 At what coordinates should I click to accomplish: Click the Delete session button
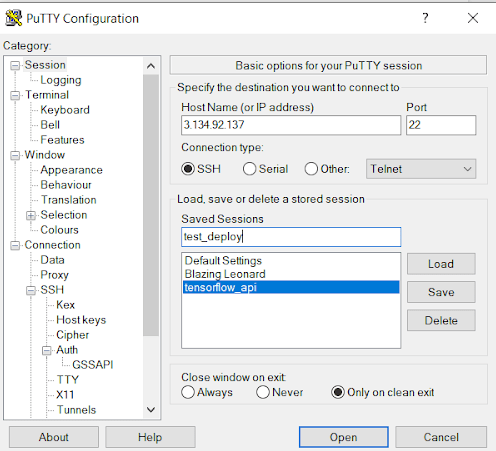441,320
